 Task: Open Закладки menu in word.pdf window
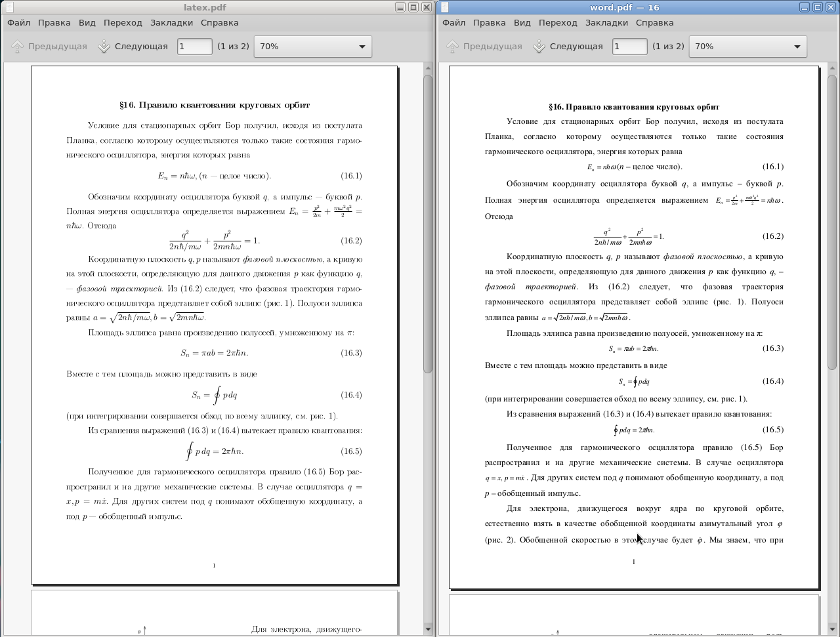click(606, 22)
